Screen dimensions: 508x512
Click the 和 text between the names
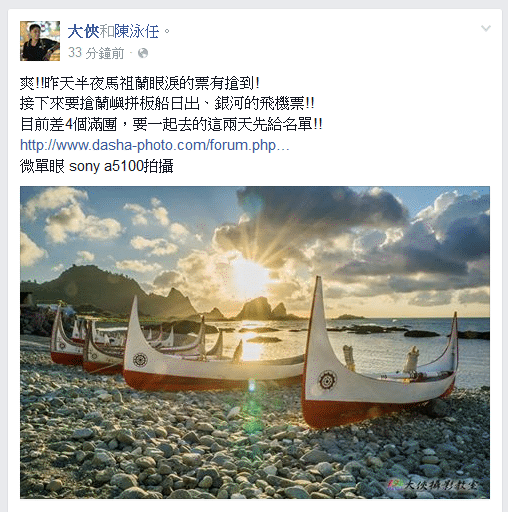click(x=106, y=32)
